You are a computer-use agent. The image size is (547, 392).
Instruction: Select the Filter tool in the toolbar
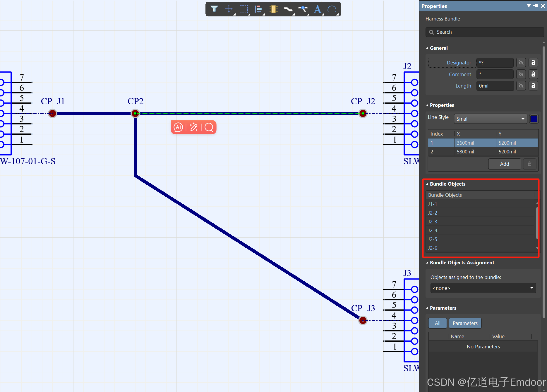[214, 9]
